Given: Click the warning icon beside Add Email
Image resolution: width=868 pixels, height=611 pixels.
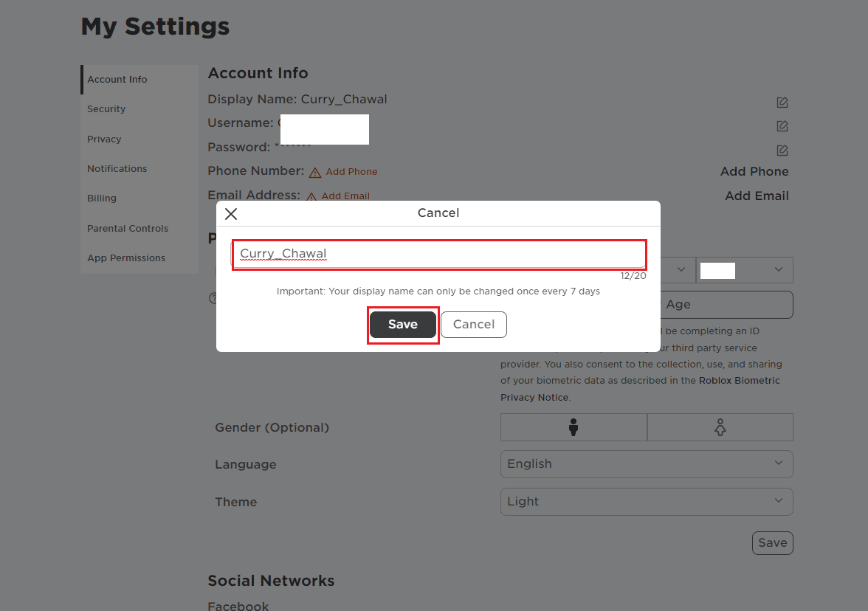Looking at the screenshot, I should pos(311,196).
